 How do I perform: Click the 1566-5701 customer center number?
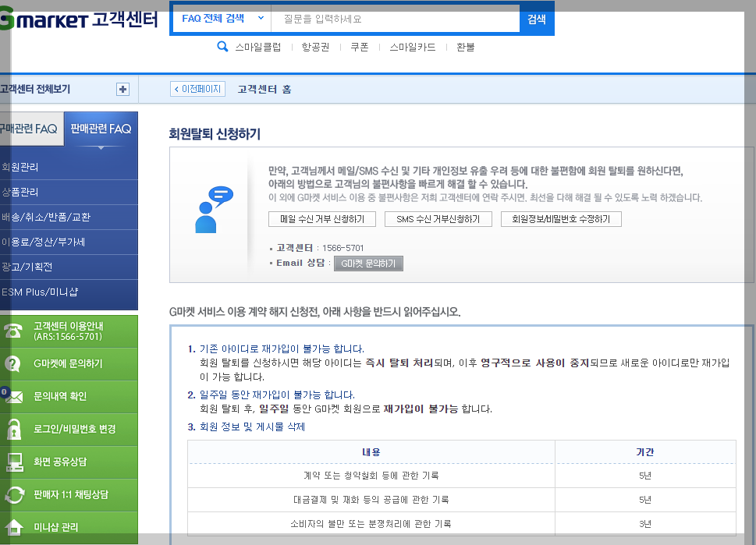(343, 248)
